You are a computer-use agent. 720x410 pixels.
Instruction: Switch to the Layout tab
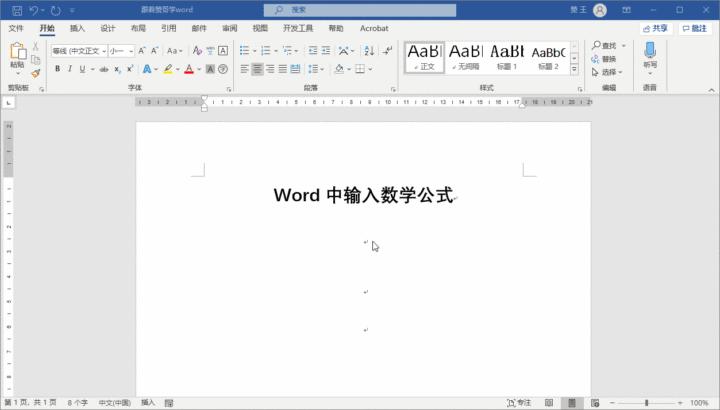(138, 28)
